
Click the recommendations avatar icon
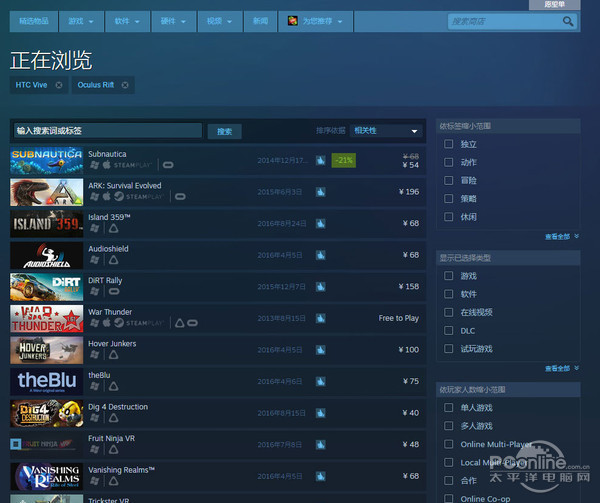293,21
